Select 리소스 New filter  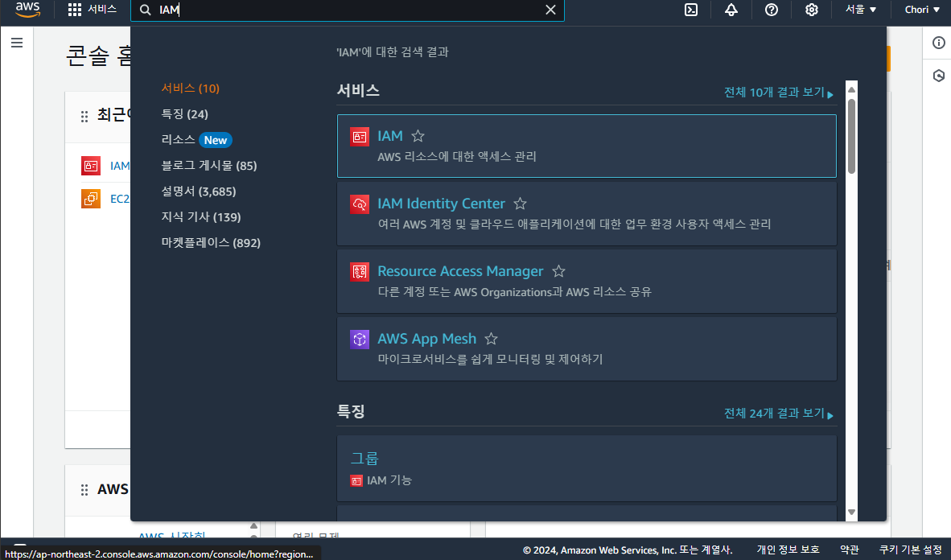pos(196,140)
